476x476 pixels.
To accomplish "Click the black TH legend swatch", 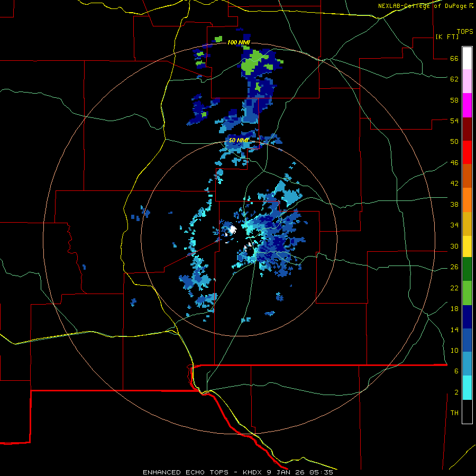I will [x=467, y=411].
